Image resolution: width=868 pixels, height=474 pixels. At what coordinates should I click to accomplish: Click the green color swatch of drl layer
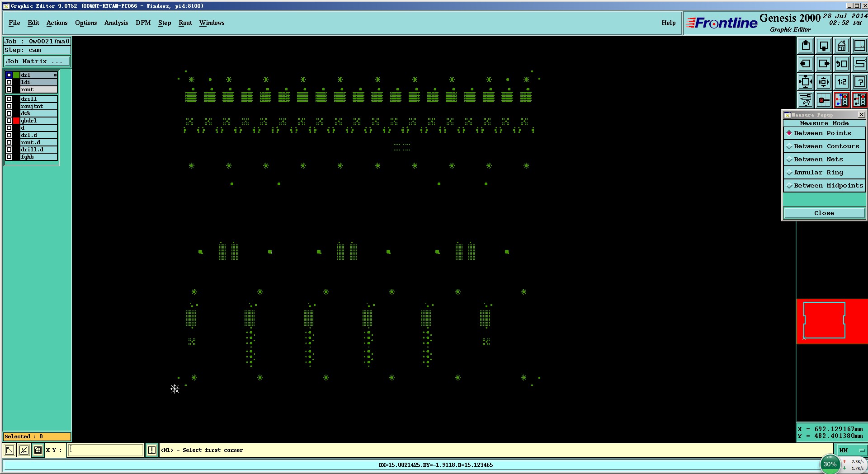[x=16, y=75]
